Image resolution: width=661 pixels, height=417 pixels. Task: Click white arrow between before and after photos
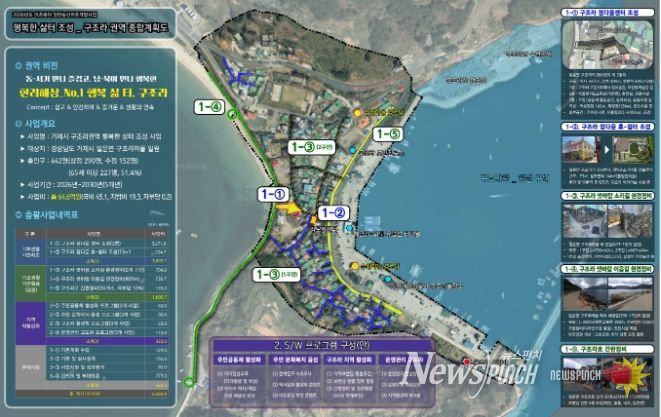[x=607, y=149]
